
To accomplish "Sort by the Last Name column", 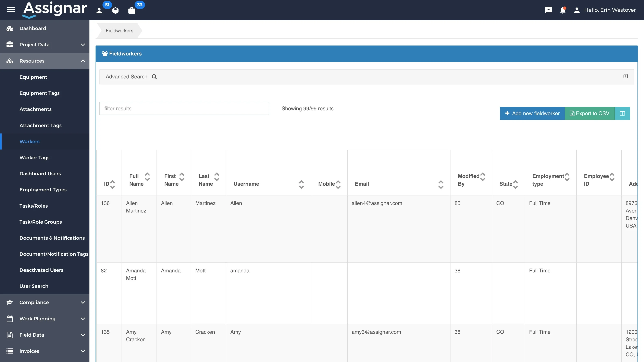I will click(x=217, y=177).
